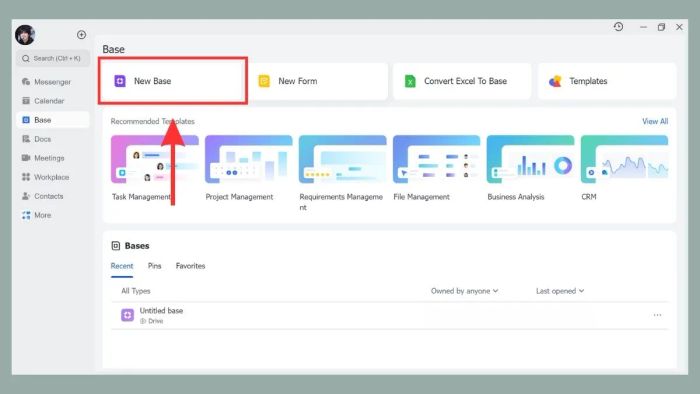This screenshot has width=700, height=394.
Task: Open the Templates card
Action: (607, 81)
